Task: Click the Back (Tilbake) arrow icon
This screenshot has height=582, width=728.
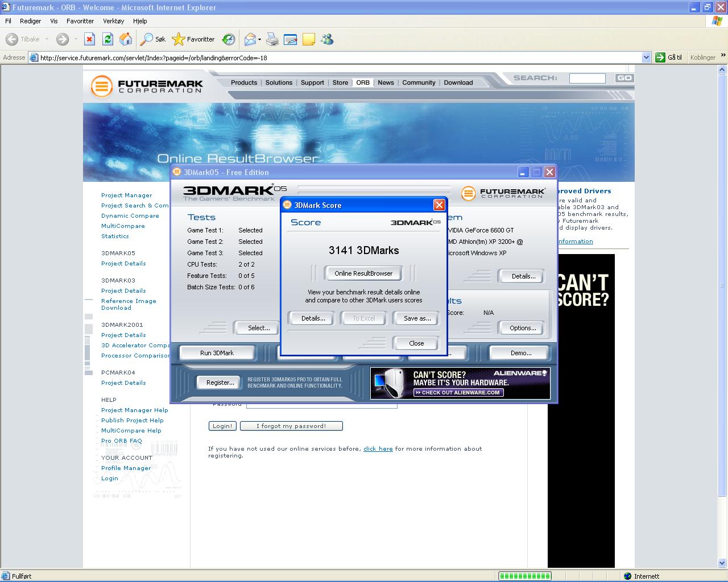Action: coord(12,39)
